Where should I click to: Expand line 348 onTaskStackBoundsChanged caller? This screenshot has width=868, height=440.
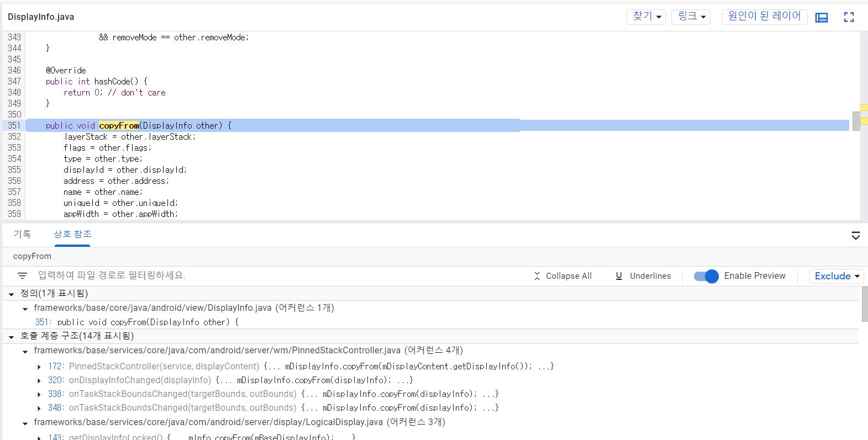pyautogui.click(x=39, y=408)
